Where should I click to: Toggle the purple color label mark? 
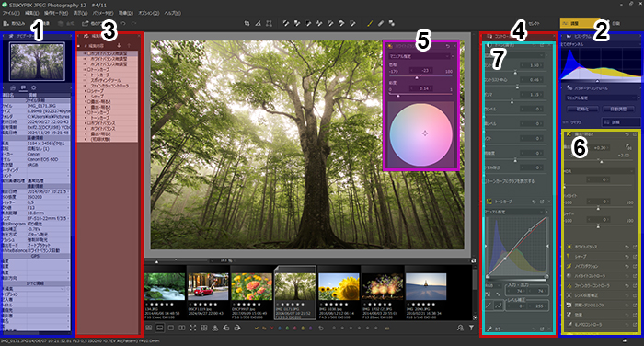(x=310, y=329)
